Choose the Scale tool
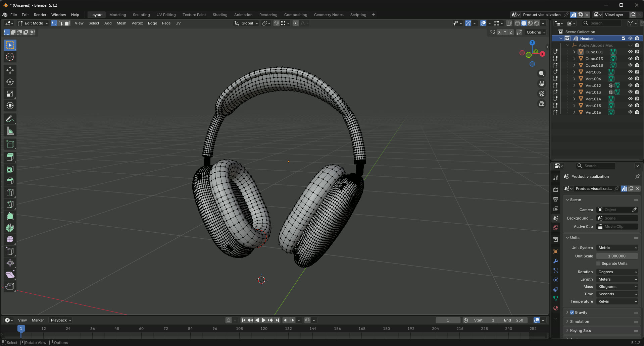 [x=10, y=94]
